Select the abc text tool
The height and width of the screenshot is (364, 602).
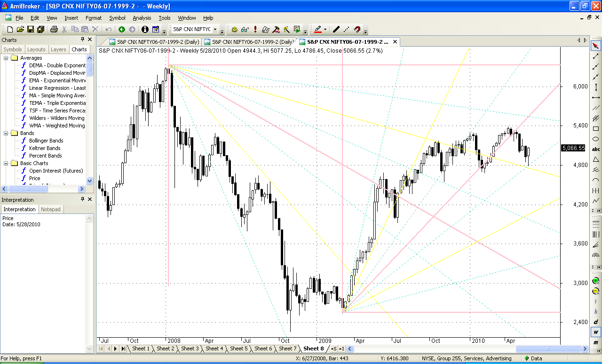click(x=596, y=149)
